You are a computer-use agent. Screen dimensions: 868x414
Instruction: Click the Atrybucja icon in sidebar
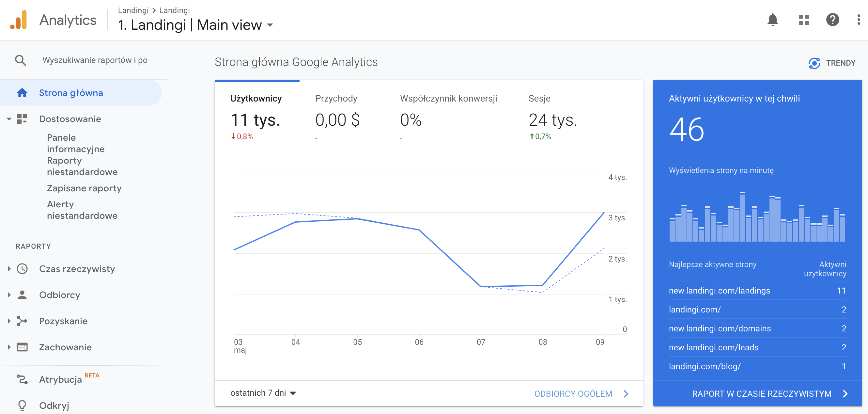[22, 379]
